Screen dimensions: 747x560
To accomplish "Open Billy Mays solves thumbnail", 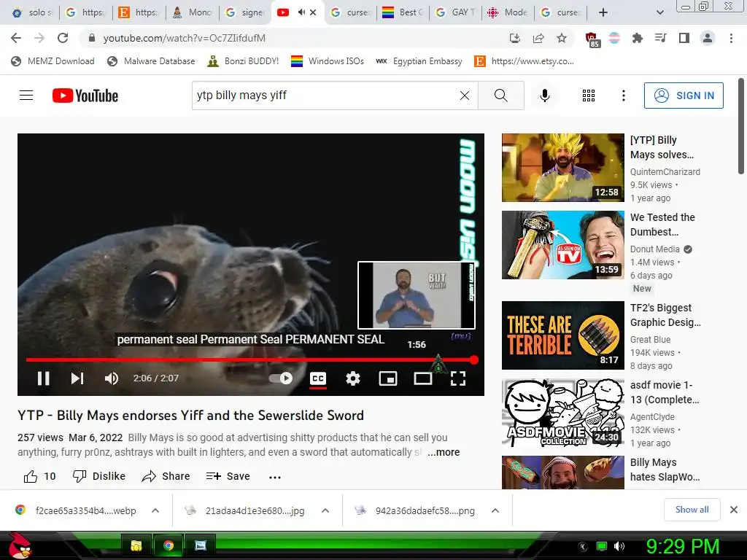I will (562, 168).
